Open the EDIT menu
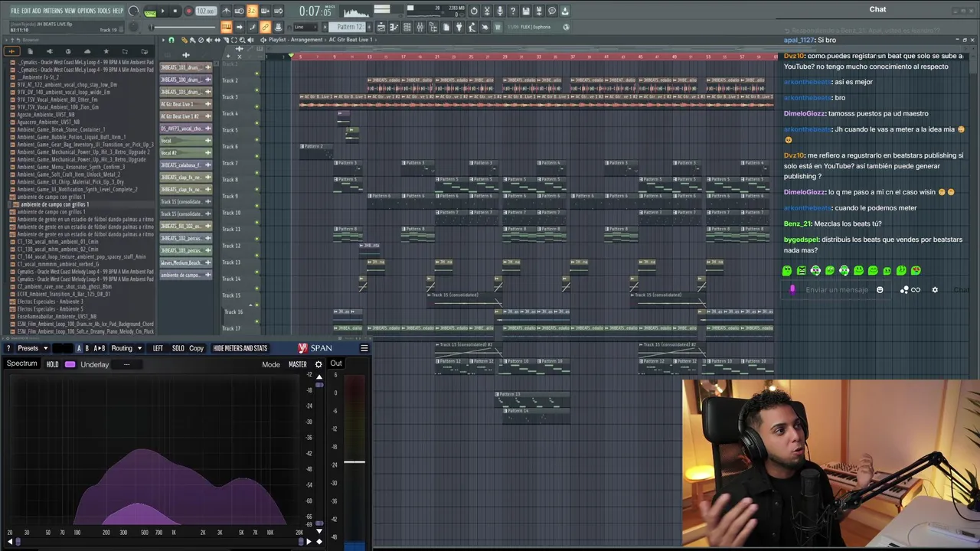 [26, 11]
